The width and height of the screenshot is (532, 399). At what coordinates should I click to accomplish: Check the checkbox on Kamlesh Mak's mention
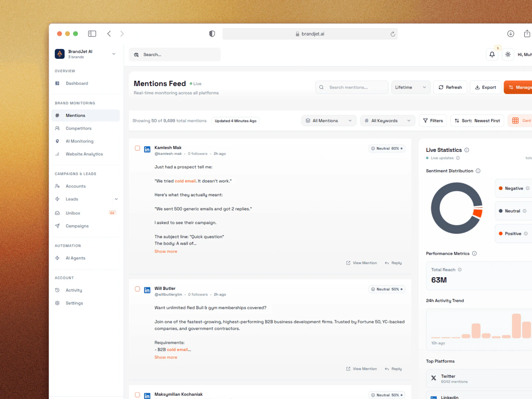pos(137,148)
